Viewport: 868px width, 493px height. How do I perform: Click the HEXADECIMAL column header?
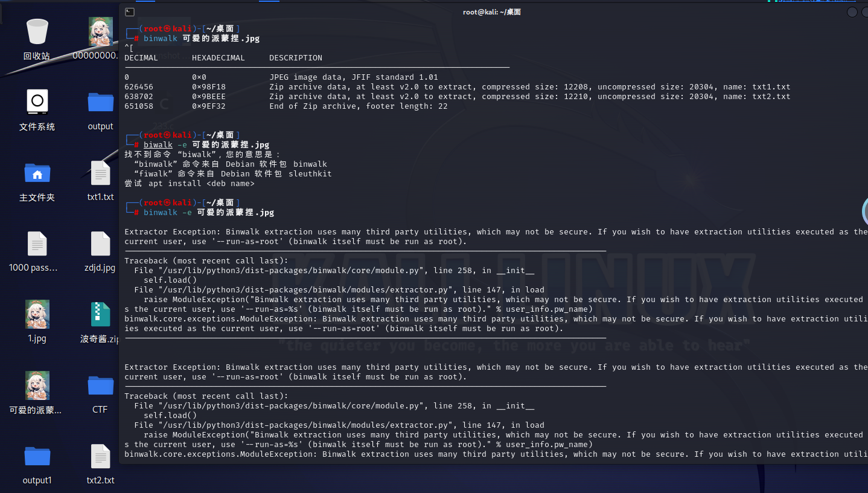point(219,58)
